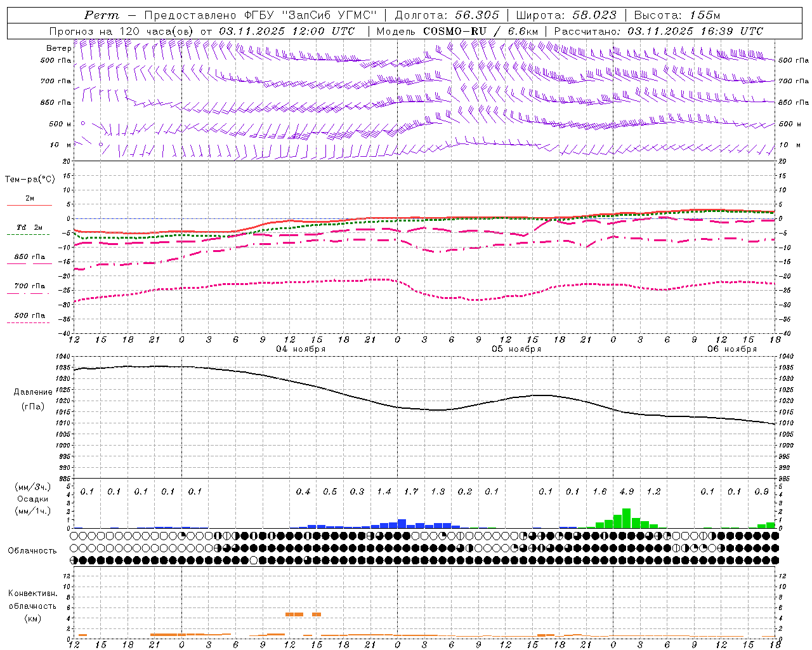Click the "Тем-ра(°C)" temperature panel label
Image resolution: width=812 pixels, height=650 pixels.
tap(30, 180)
